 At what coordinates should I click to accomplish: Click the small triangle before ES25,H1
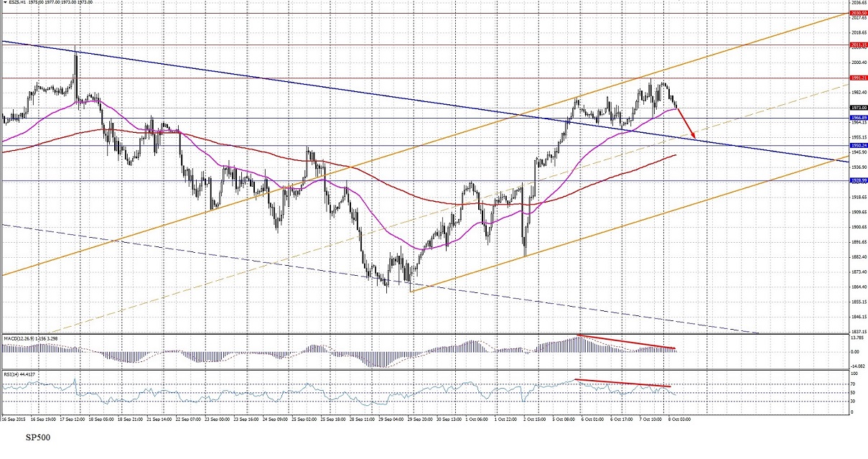coord(4,2)
